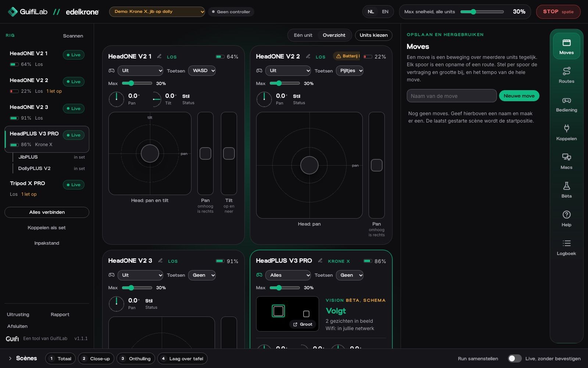Click the Nieuwe move button

coord(519,96)
